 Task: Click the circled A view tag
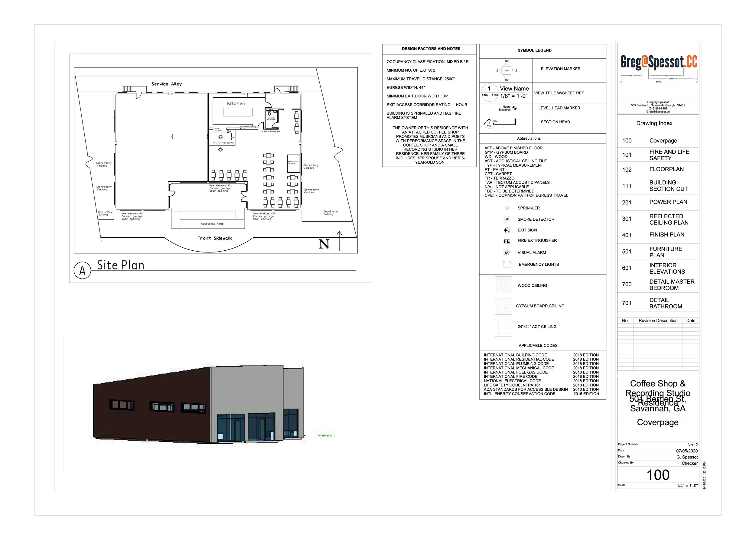tap(82, 270)
